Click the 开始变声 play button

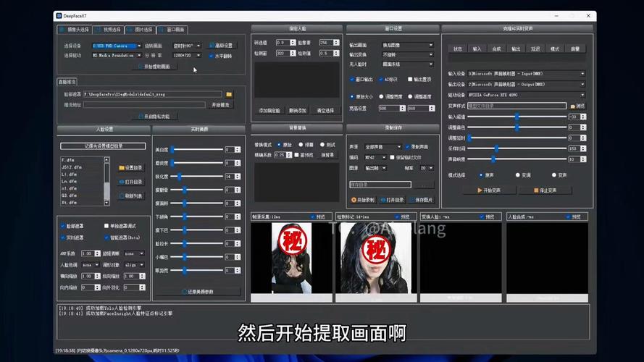coord(489,190)
